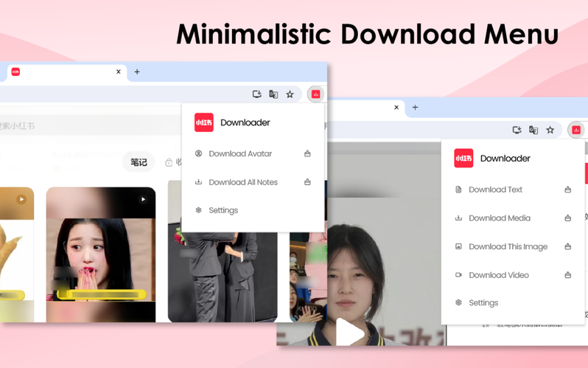Click the 'Downloader' title in the right popup
588x368 pixels.
[505, 159]
